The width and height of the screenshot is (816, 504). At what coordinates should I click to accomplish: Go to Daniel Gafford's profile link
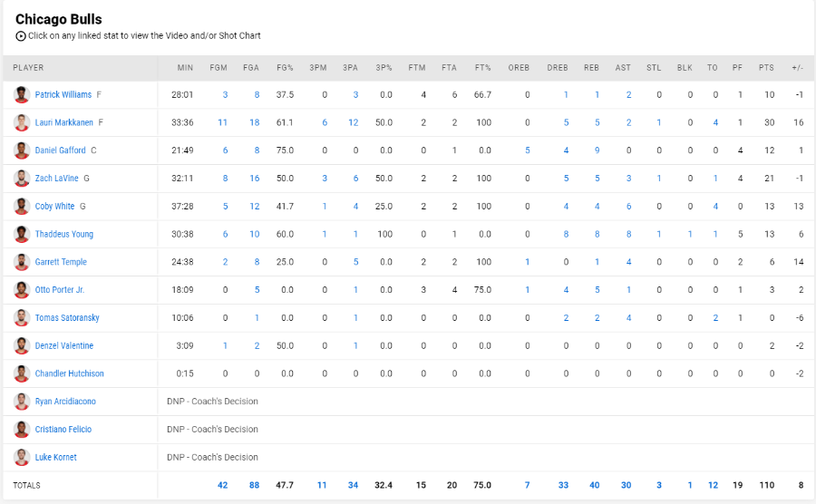click(x=61, y=150)
